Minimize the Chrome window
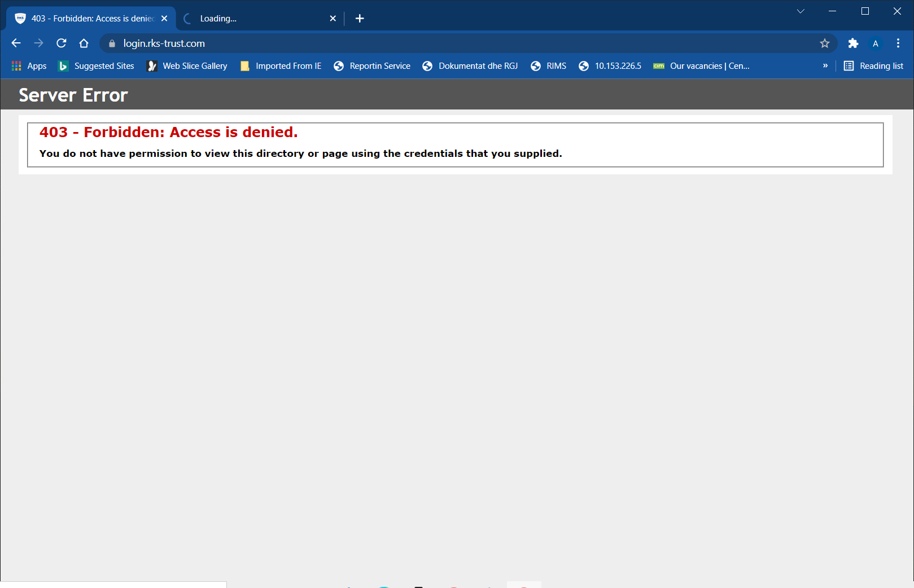 [x=832, y=11]
